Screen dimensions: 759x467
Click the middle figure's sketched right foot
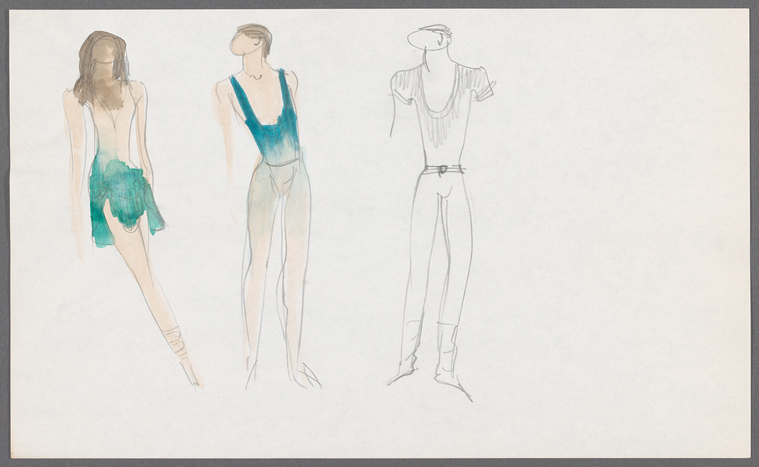pyautogui.click(x=309, y=377)
